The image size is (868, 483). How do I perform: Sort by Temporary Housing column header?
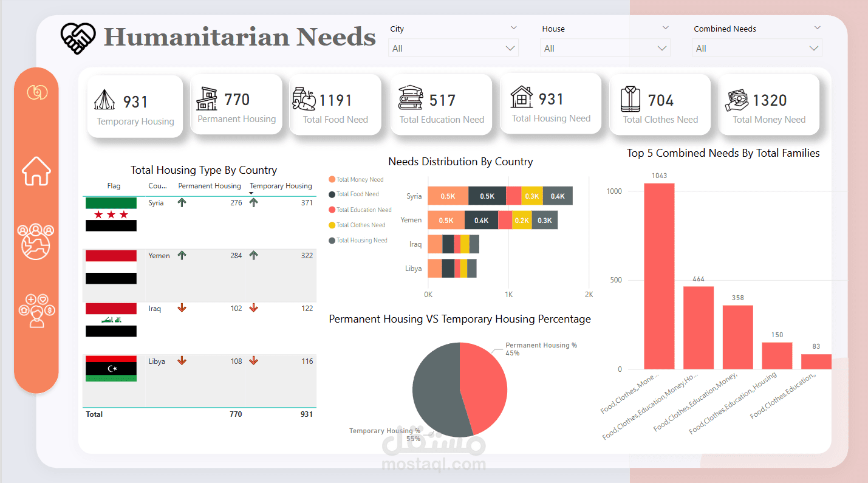click(281, 186)
